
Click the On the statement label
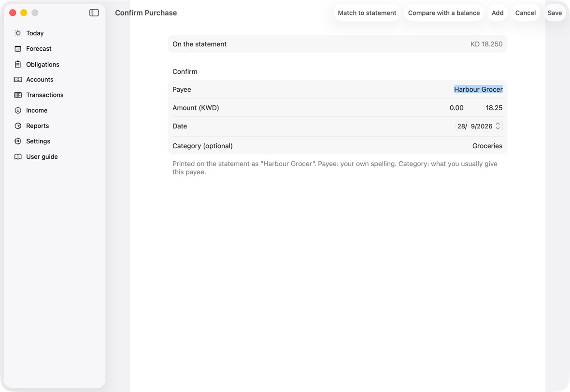pyautogui.click(x=199, y=44)
